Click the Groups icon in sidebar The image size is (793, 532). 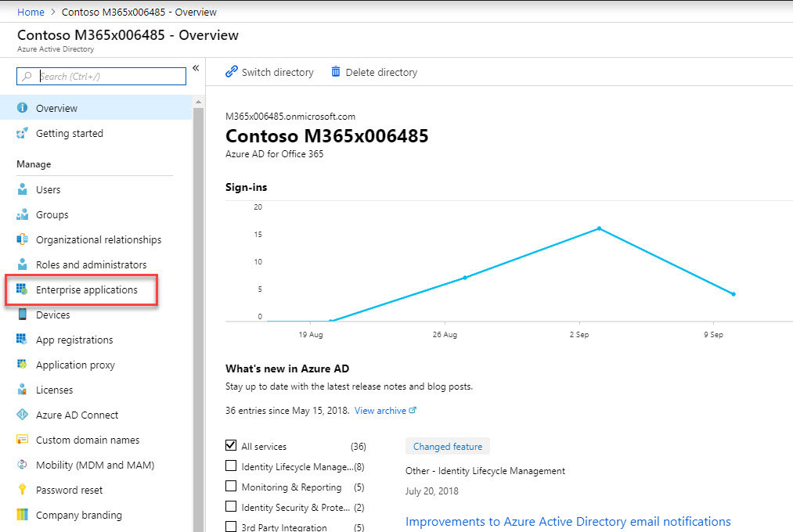tap(22, 214)
